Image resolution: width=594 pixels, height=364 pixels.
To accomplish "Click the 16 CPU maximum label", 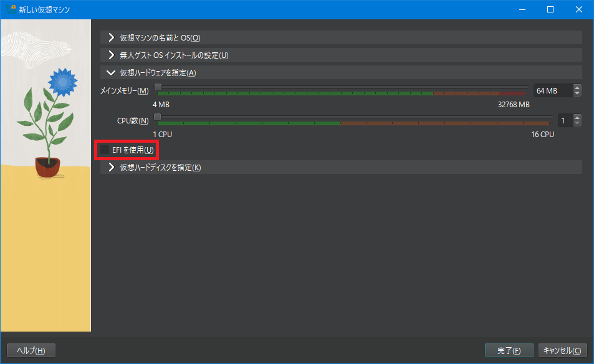I will (542, 135).
